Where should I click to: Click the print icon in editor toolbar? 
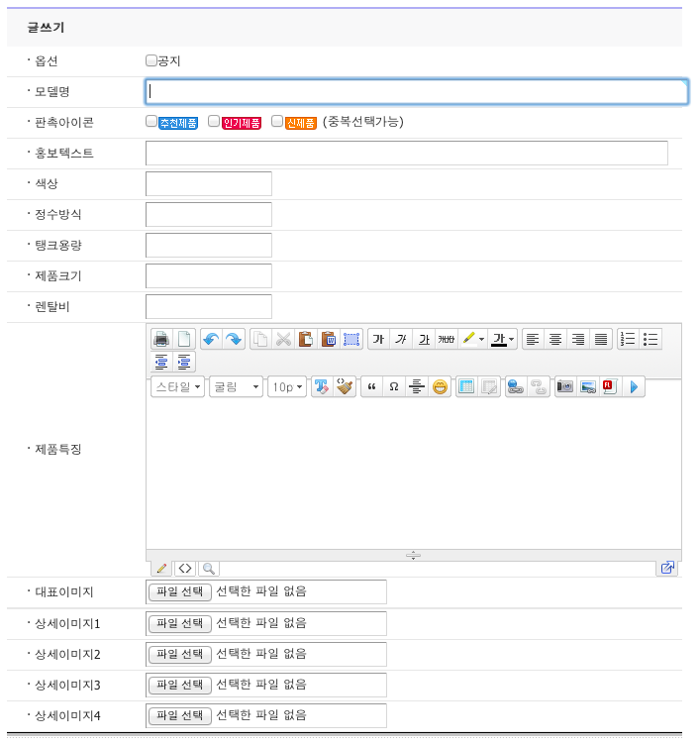[x=161, y=339]
